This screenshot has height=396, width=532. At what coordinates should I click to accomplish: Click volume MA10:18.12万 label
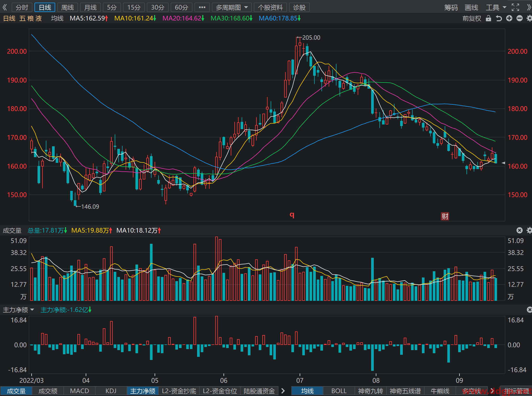(139, 230)
